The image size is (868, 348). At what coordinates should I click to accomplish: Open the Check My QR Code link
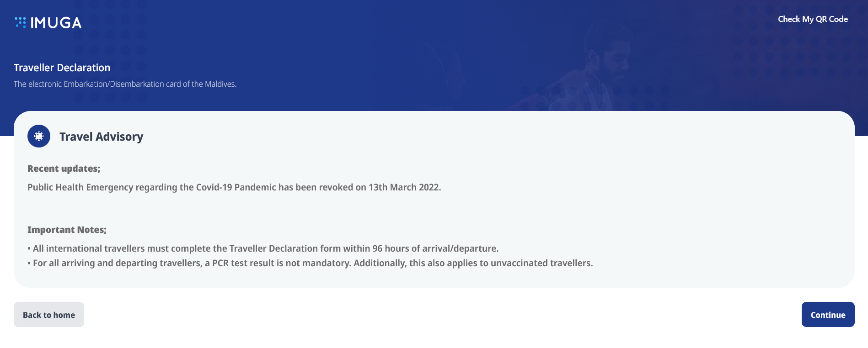tap(813, 19)
